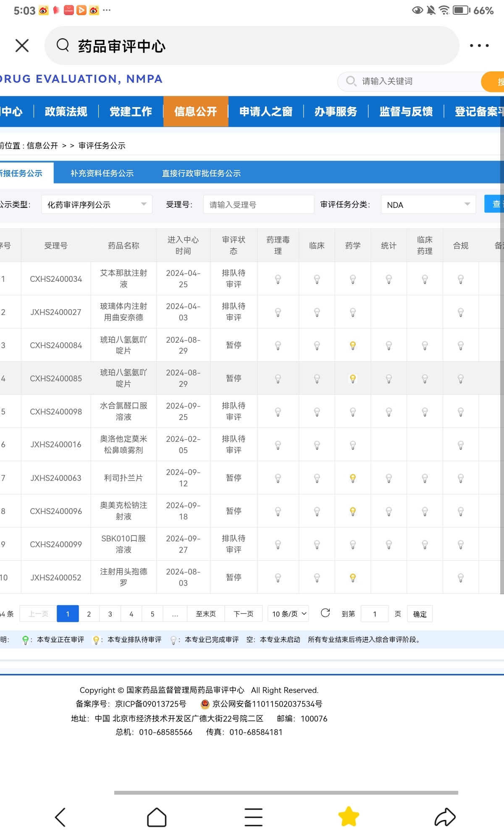Click yellow 药学 bulb for 利司扑兰片
Screen dimensions: 504x840
coord(353,478)
